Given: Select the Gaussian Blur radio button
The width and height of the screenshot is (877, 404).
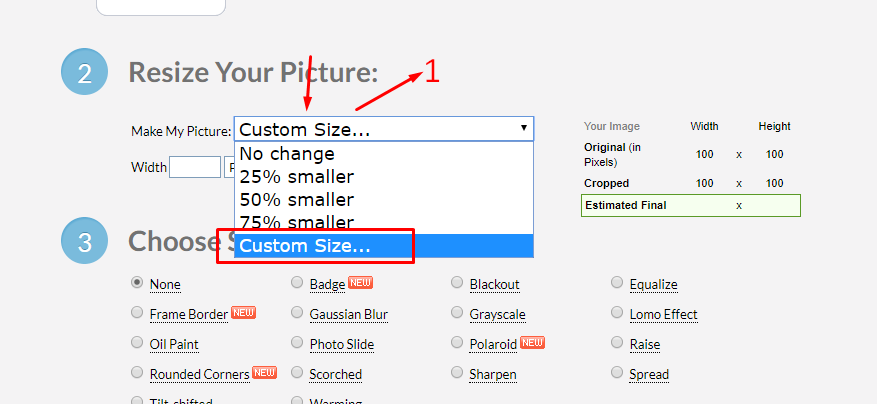Looking at the screenshot, I should [297, 314].
